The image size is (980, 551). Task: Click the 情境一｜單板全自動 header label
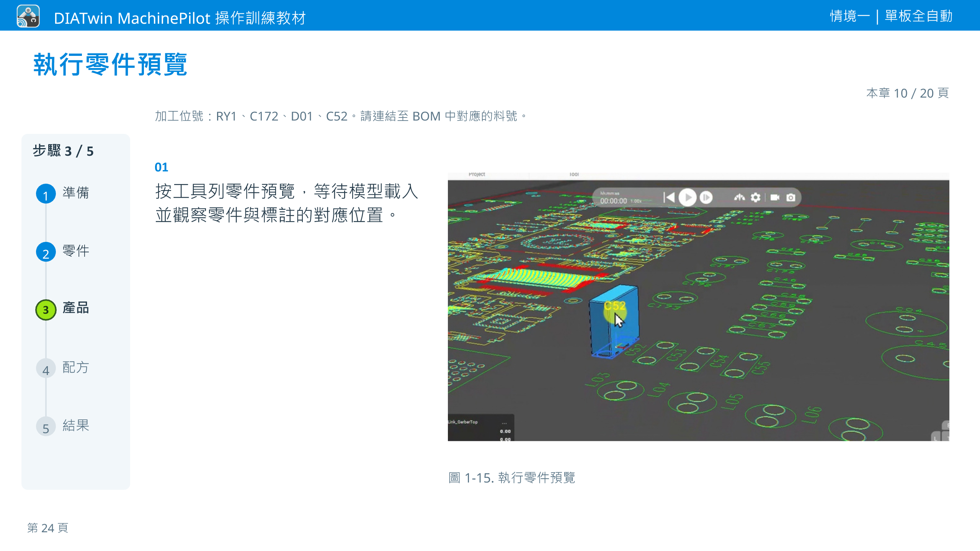(891, 16)
